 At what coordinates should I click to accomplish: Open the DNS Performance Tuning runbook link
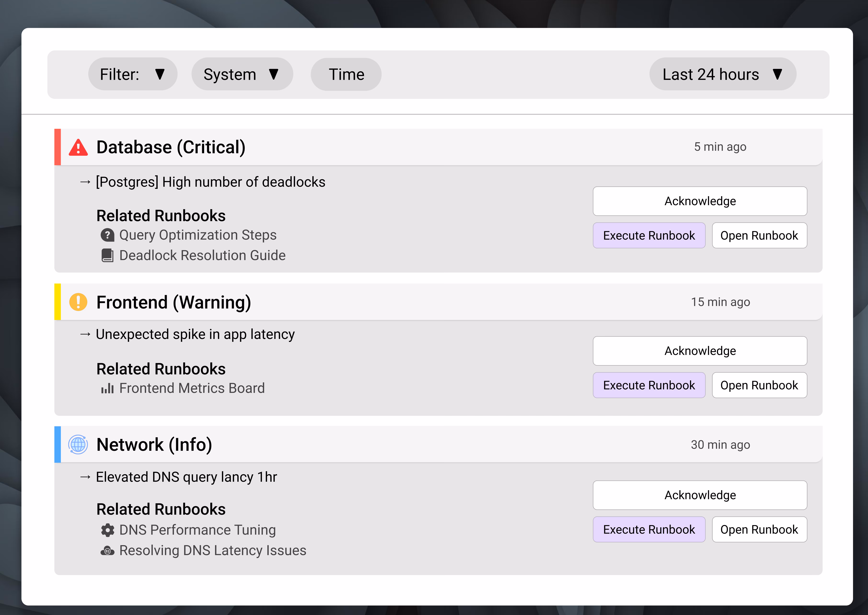coord(198,530)
